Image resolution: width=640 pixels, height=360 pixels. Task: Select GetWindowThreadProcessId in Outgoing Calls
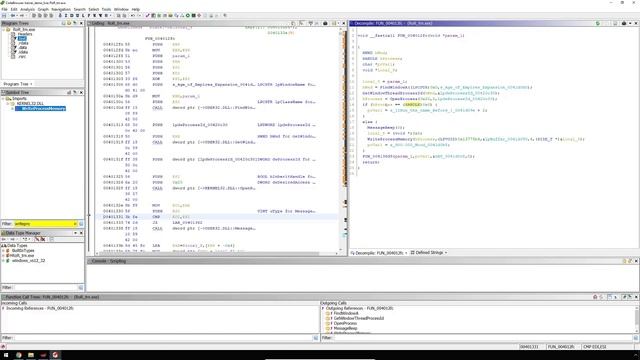(359, 318)
